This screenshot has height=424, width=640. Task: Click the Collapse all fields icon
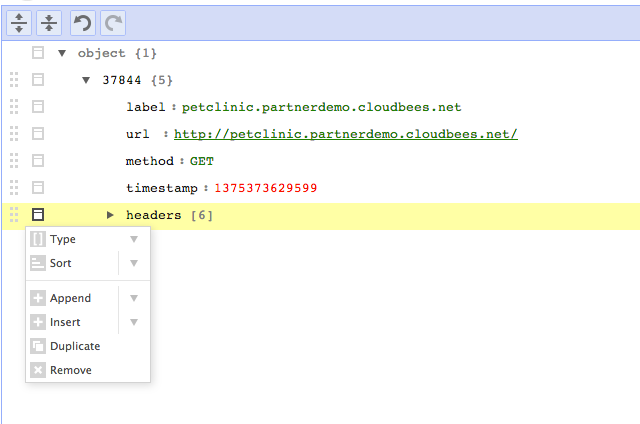point(49,23)
